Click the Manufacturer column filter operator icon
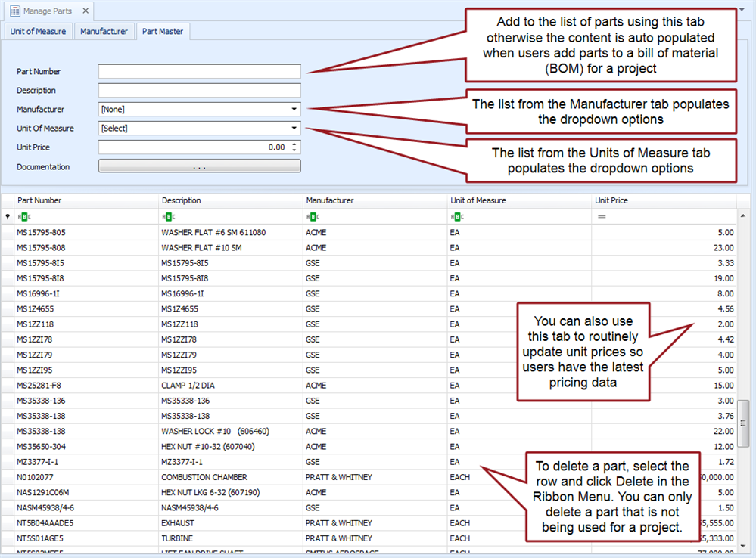Image resolution: width=756 pixels, height=558 pixels. pos(311,217)
